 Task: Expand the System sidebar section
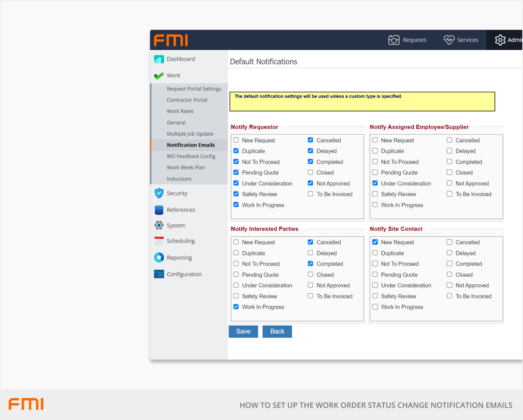[176, 226]
